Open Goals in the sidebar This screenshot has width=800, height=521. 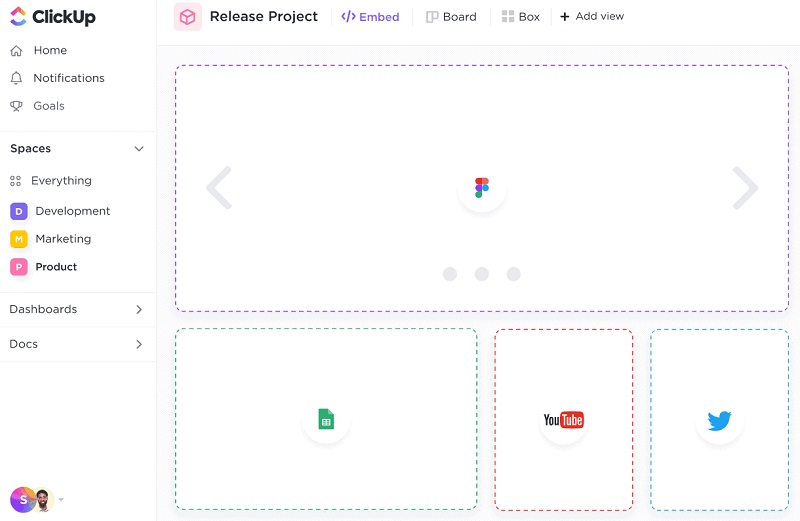(38, 106)
